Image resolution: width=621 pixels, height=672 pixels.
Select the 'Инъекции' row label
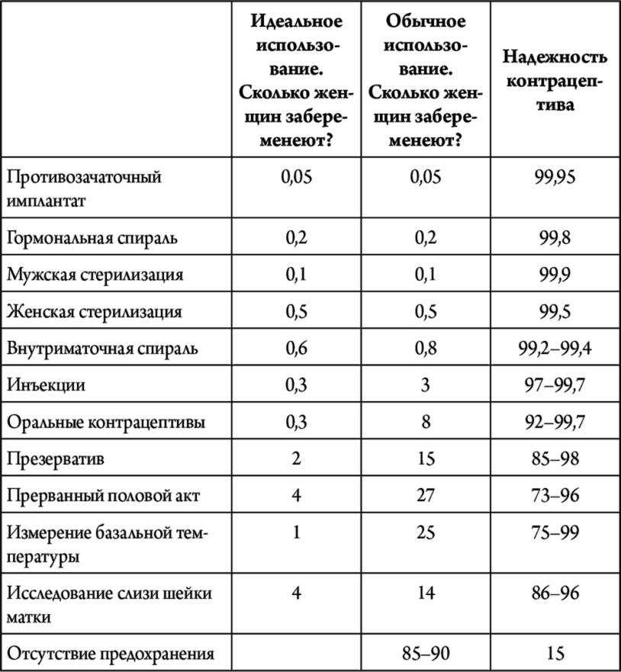[46, 385]
